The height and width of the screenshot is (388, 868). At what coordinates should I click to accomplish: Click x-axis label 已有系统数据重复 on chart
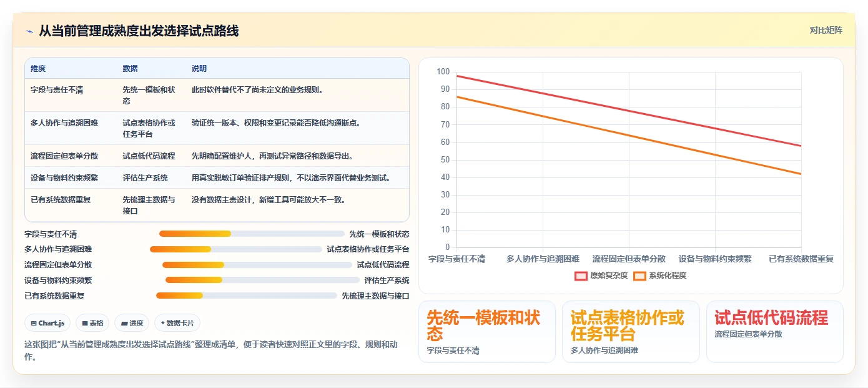[801, 259]
